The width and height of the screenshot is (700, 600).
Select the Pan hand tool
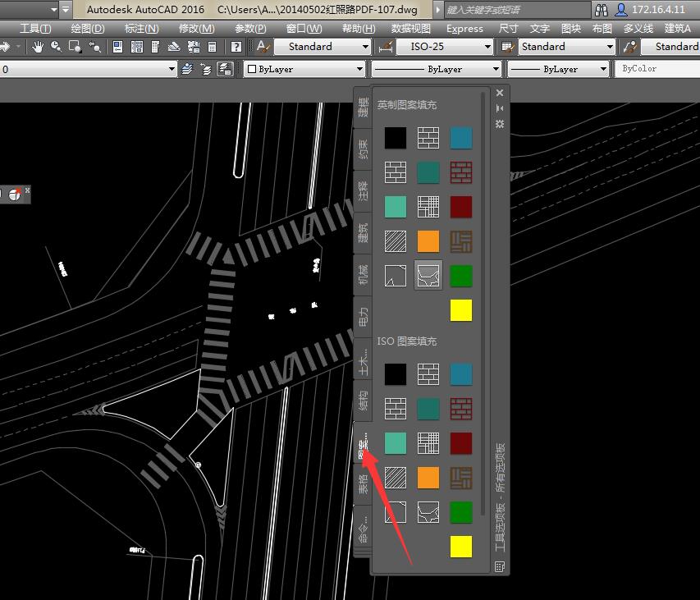coord(38,47)
